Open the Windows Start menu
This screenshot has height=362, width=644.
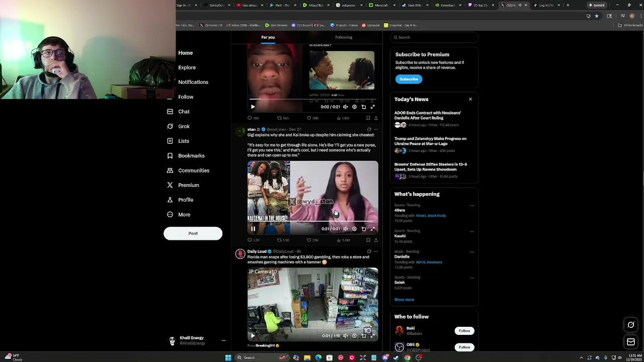228,357
